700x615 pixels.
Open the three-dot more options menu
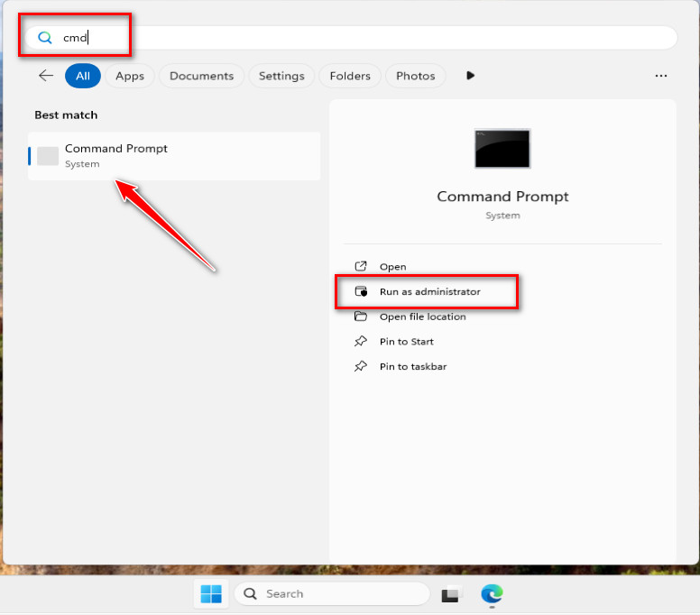point(661,76)
